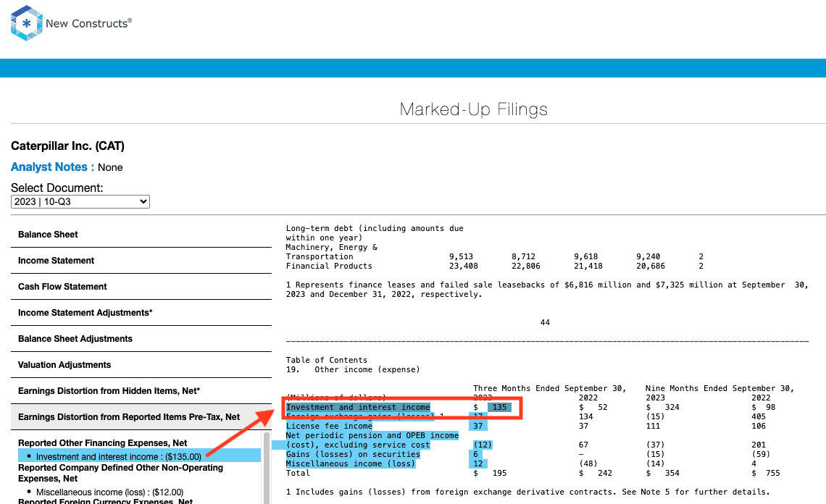Screen dimensions: 826x504
Task: Open the Select Document dropdown
Action: (x=80, y=202)
